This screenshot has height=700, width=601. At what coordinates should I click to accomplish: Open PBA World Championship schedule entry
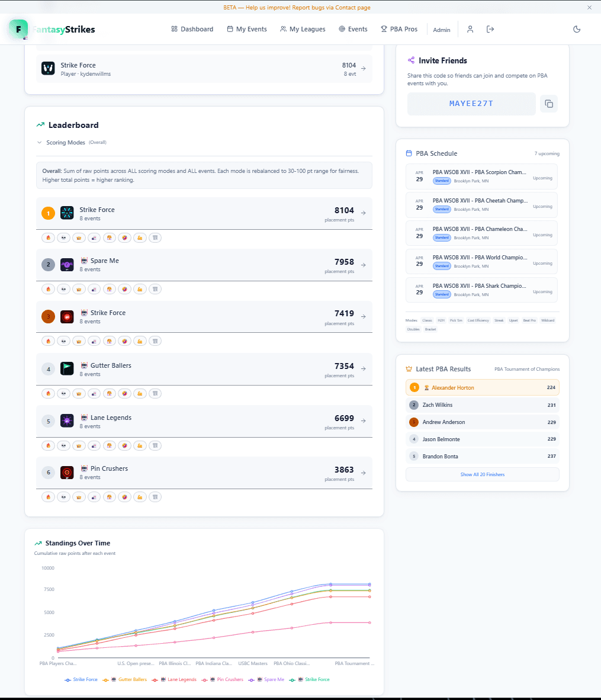pos(482,262)
